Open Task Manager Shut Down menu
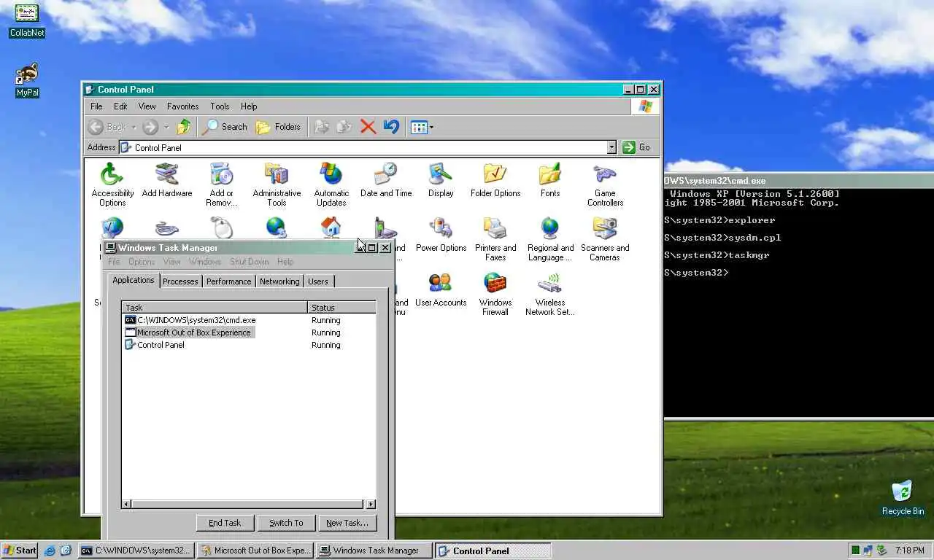The image size is (934, 560). pyautogui.click(x=250, y=262)
